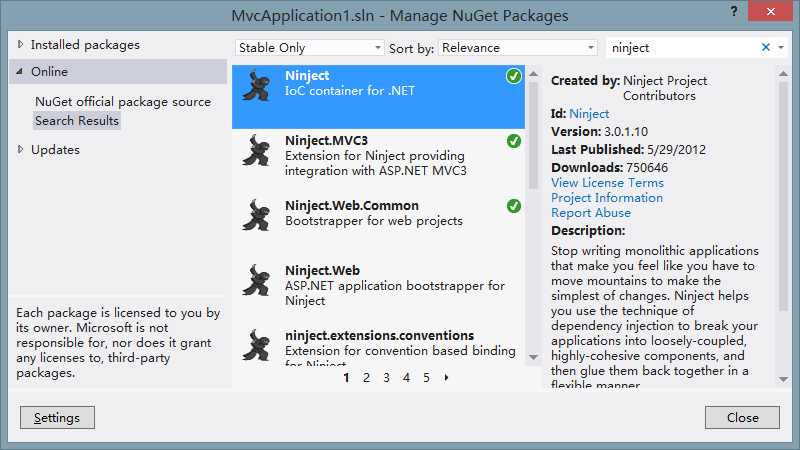Viewport: 800px width, 450px height.
Task: Go to results page 5
Action: [426, 378]
